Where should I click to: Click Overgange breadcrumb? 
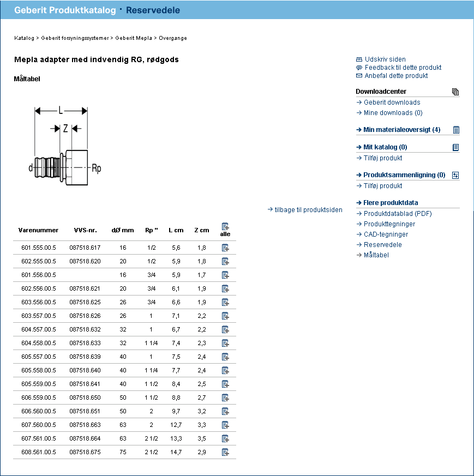coord(173,38)
